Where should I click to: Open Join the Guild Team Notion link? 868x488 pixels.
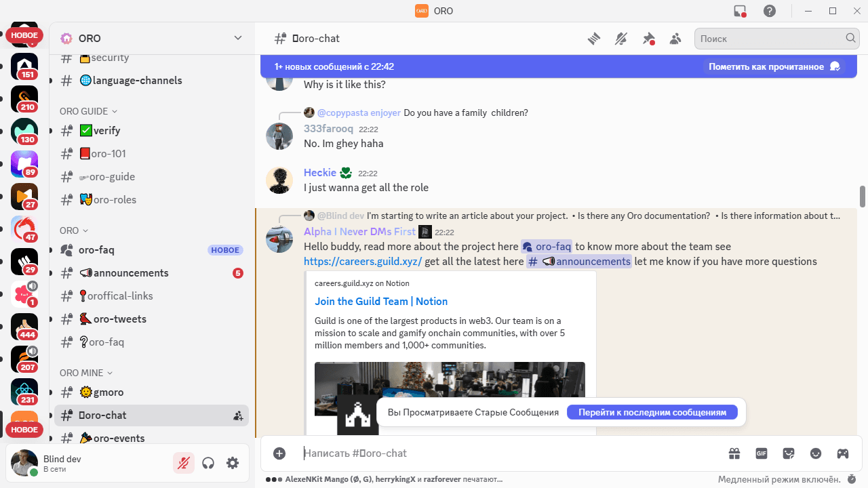[x=381, y=302]
